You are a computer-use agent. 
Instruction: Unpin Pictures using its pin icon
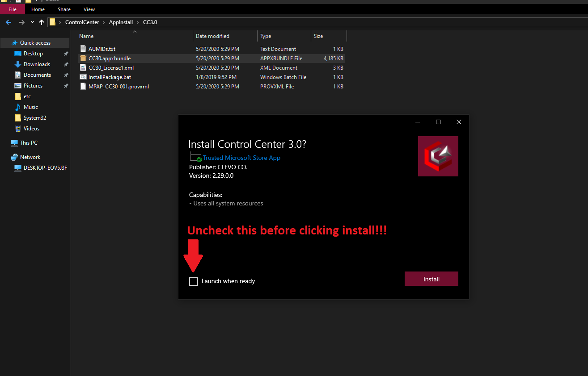66,86
